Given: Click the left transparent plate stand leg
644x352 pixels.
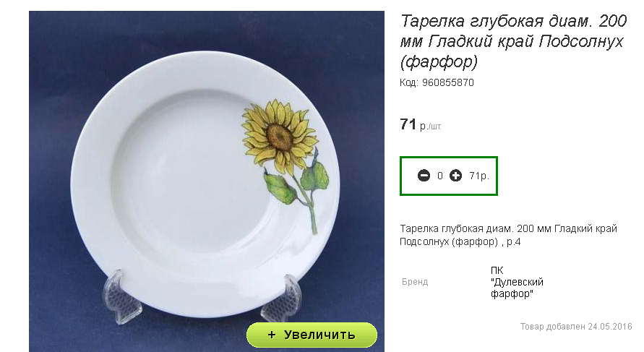Looking at the screenshot, I should [121, 296].
